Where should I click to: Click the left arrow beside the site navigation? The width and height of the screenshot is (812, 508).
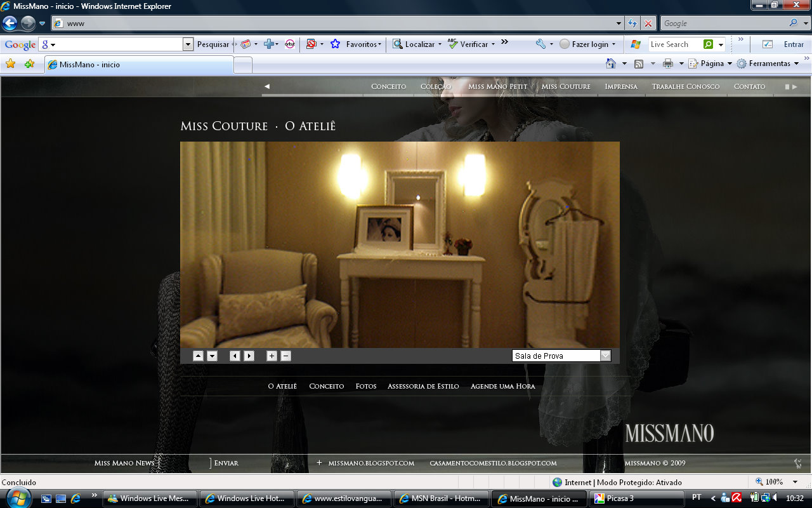pyautogui.click(x=267, y=86)
